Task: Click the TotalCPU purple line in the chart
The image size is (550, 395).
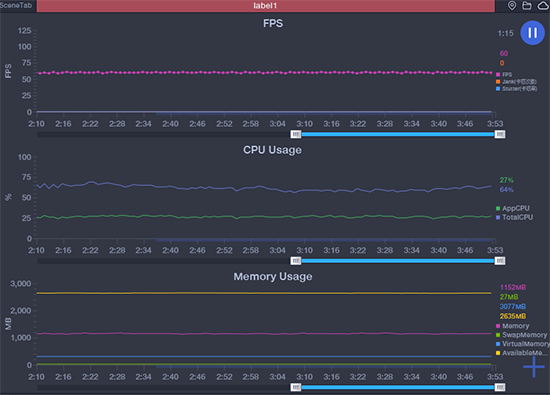Action: coord(264,187)
